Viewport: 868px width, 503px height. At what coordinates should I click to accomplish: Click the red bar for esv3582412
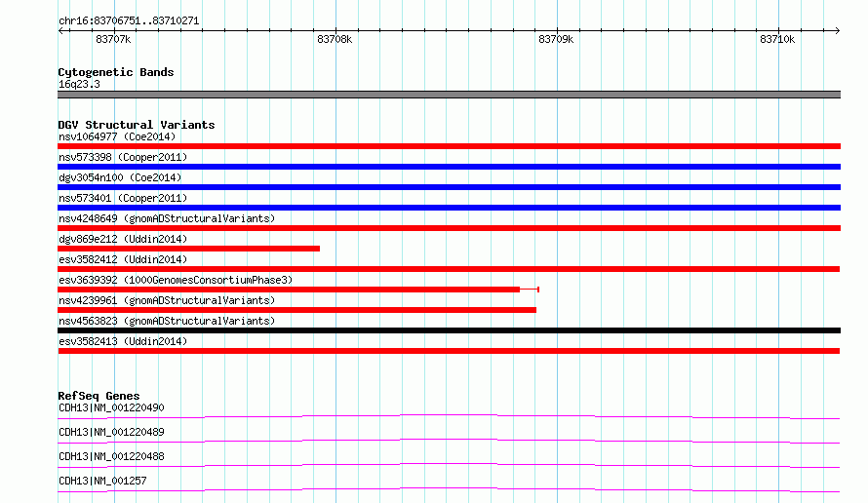point(449,269)
